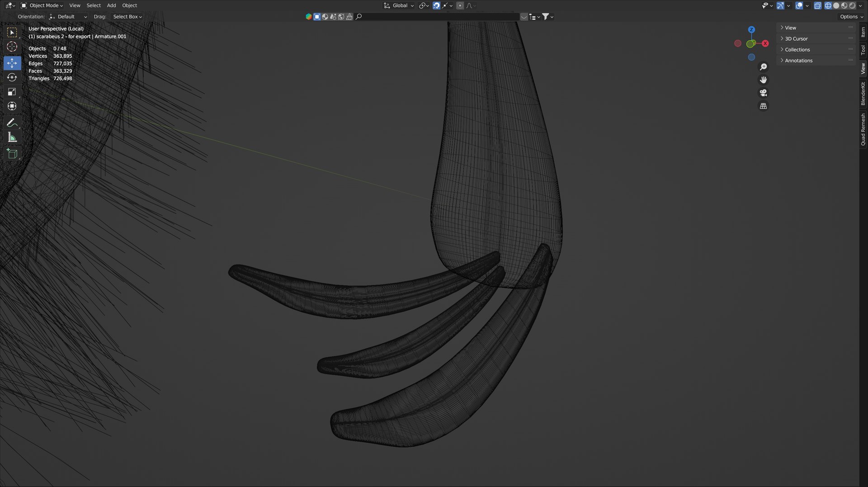Switch to the Item sidebar tab

coord(863,32)
